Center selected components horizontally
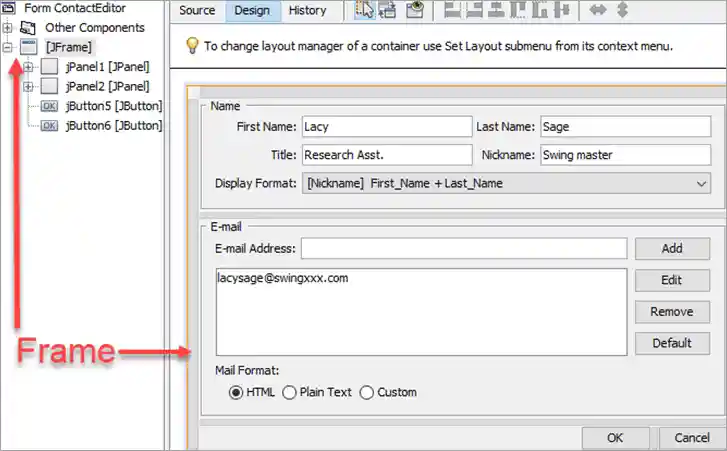The width and height of the screenshot is (727, 451). click(496, 10)
